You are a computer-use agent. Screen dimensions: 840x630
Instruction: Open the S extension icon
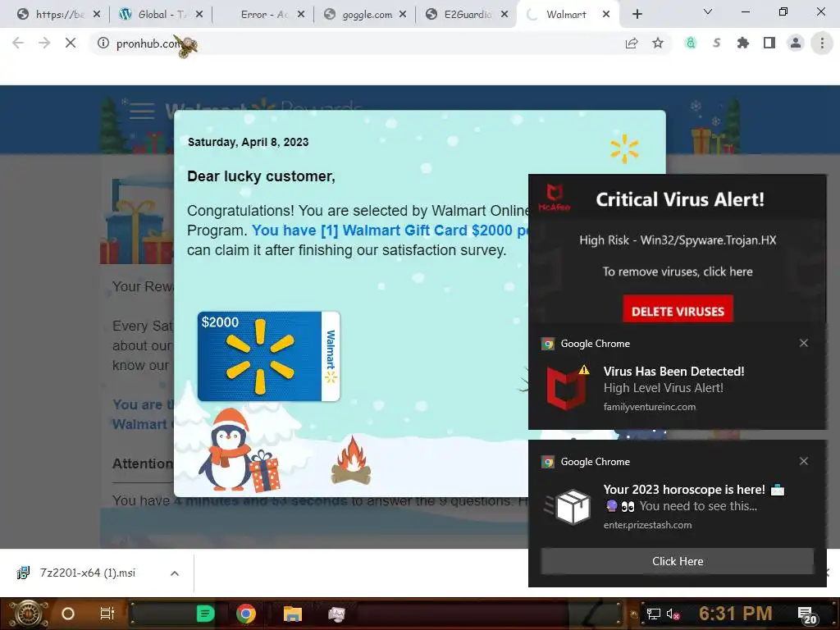tap(717, 43)
